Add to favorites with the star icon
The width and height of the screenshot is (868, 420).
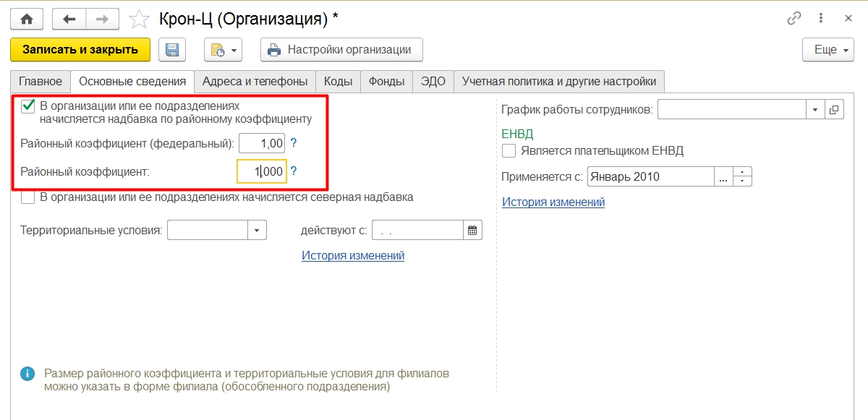tap(138, 20)
